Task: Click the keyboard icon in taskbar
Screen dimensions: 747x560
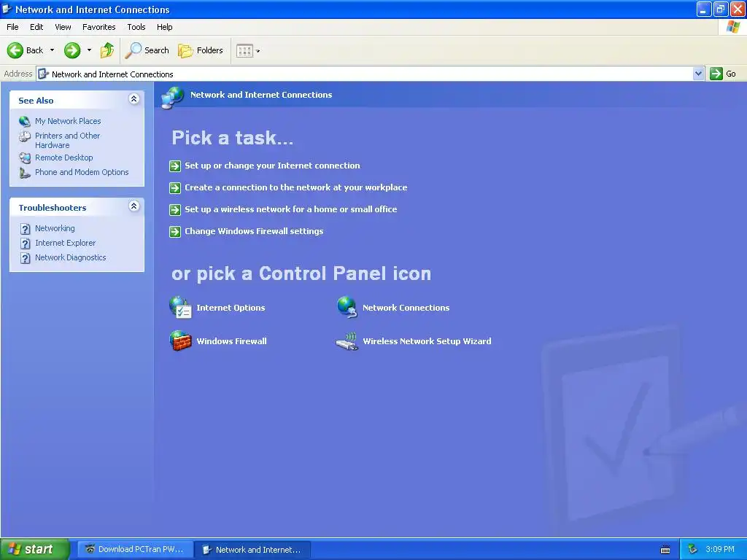Action: 665,550
